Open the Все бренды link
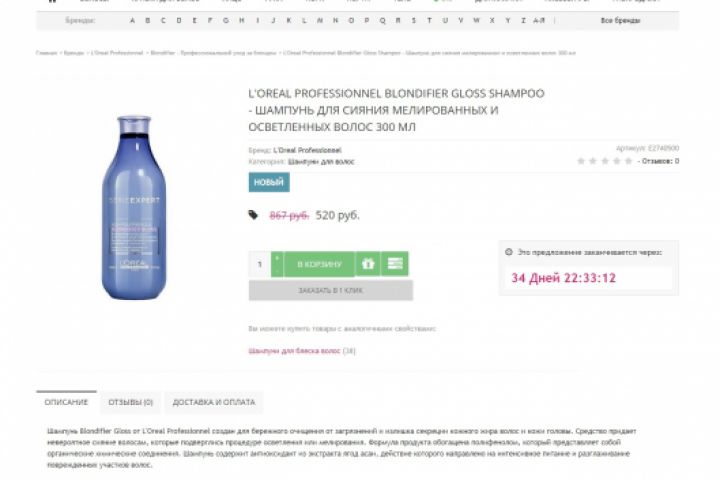Image resolution: width=720 pixels, height=480 pixels. pyautogui.click(x=620, y=20)
